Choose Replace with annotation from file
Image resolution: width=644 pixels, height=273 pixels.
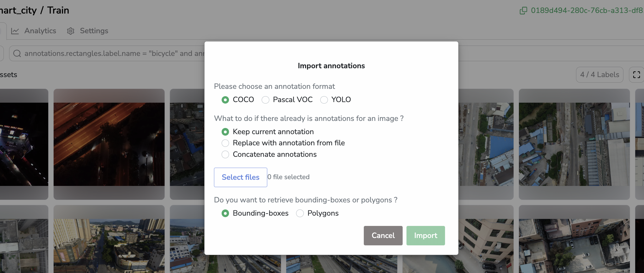click(225, 143)
